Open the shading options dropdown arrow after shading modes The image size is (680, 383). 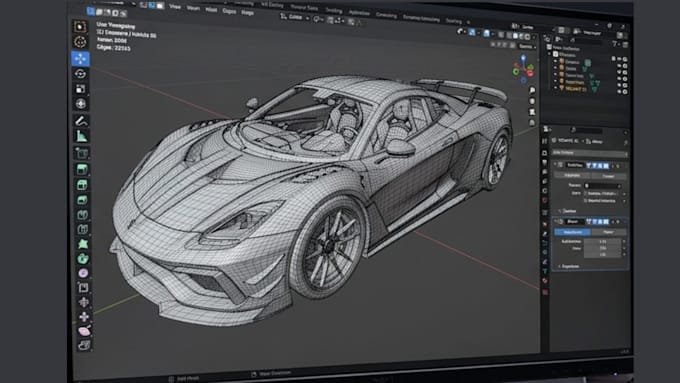tap(534, 37)
